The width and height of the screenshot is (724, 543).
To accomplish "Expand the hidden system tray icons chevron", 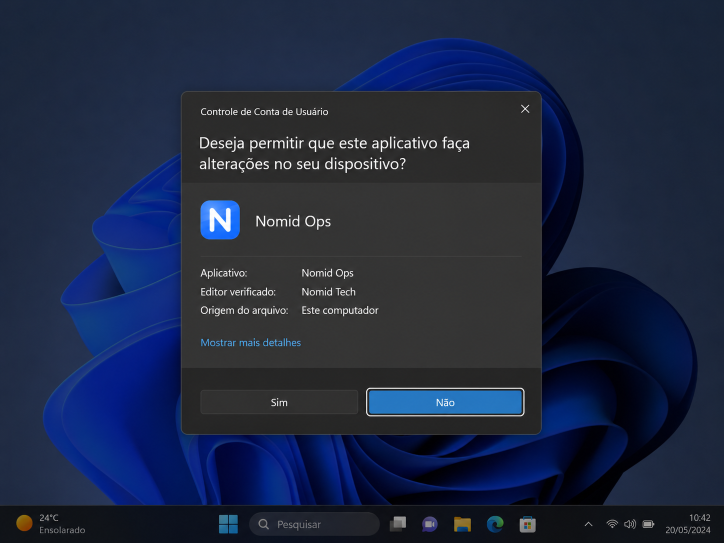I will pyautogui.click(x=588, y=524).
